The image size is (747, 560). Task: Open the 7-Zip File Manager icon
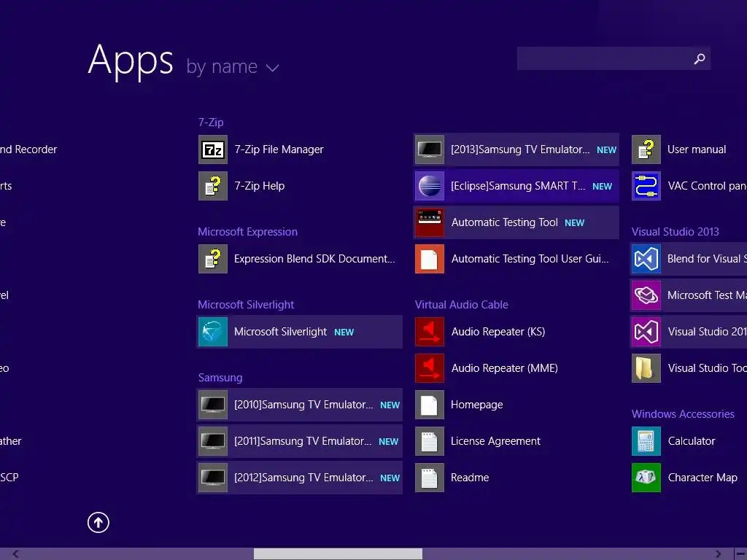(212, 149)
